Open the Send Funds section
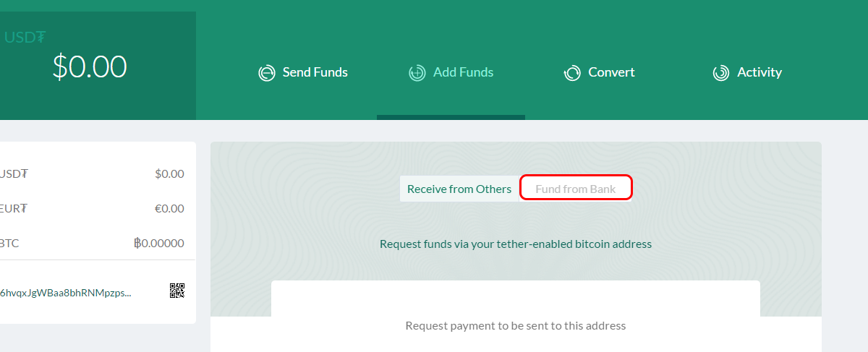 (x=315, y=72)
